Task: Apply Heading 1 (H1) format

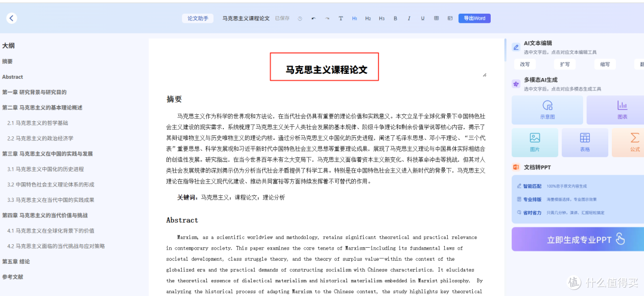Action: click(354, 18)
